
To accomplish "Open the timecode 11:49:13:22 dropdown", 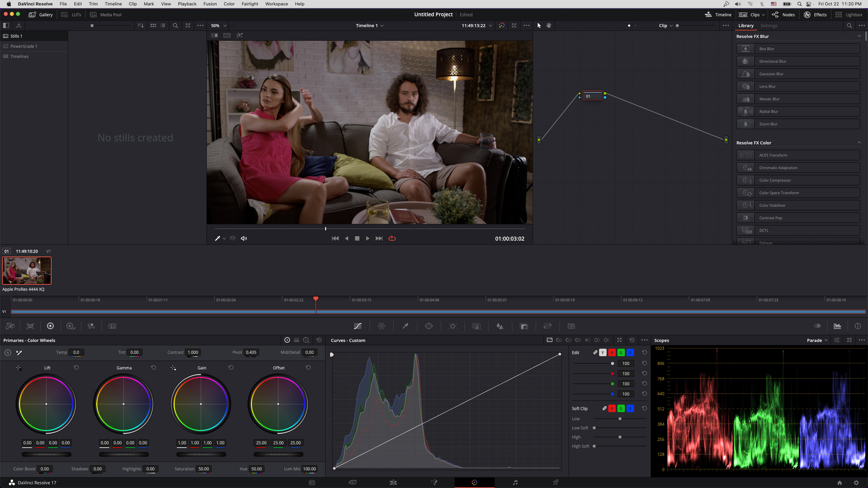I will click(x=476, y=25).
